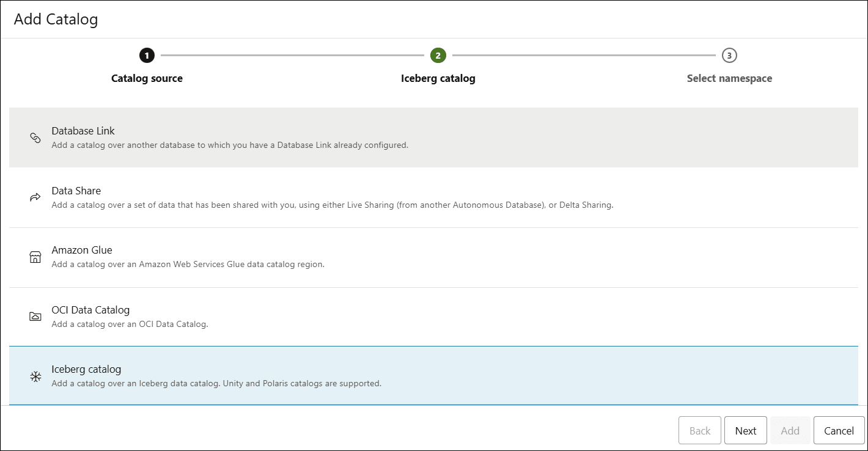Image resolution: width=868 pixels, height=451 pixels.
Task: Click the Amazon Glue warehouse icon
Action: pos(35,256)
